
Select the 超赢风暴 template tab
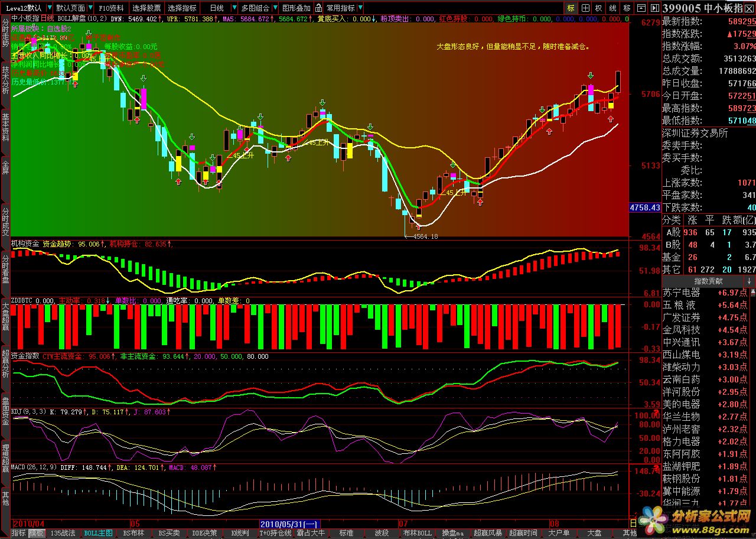tap(488, 532)
